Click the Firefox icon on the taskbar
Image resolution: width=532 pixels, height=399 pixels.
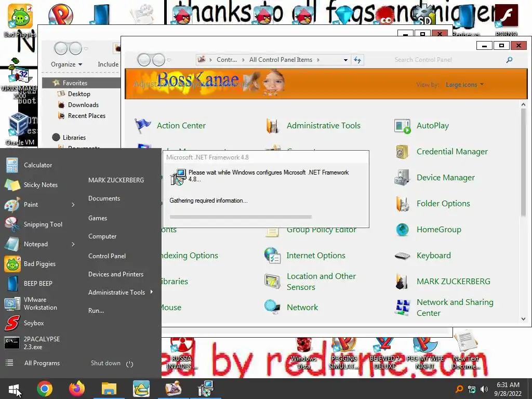[x=77, y=389]
